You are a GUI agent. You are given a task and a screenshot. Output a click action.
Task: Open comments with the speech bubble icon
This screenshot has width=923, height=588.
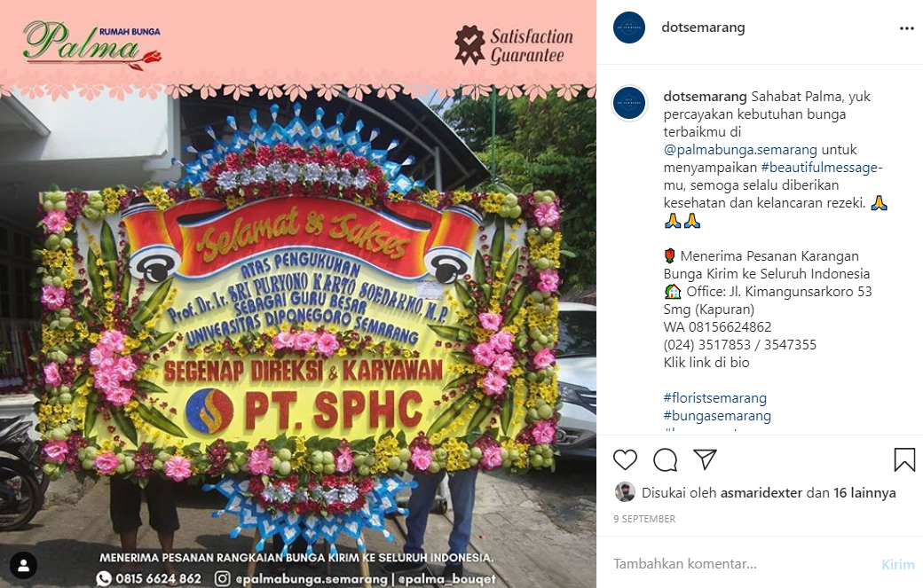coord(665,459)
